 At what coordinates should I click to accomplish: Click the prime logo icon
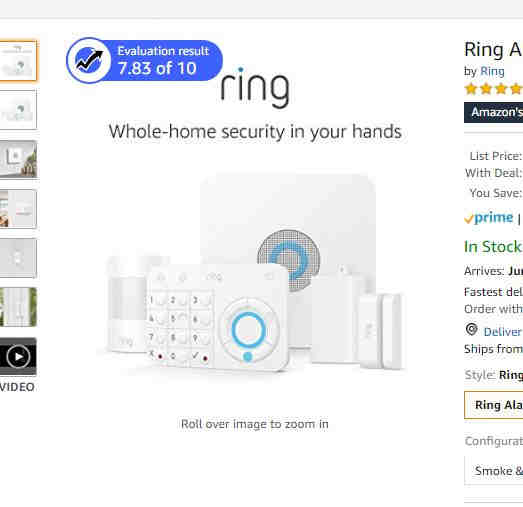tap(489, 217)
